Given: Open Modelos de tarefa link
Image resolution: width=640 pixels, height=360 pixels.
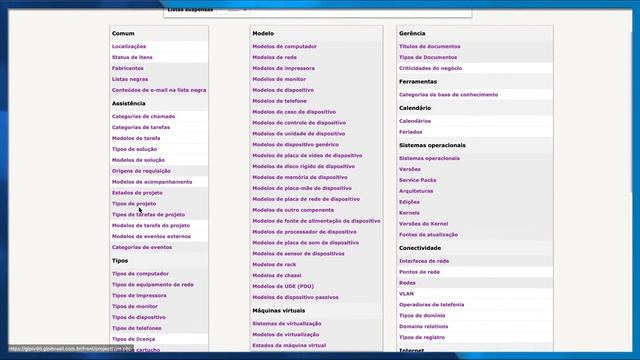Looking at the screenshot, I should click(136, 138).
